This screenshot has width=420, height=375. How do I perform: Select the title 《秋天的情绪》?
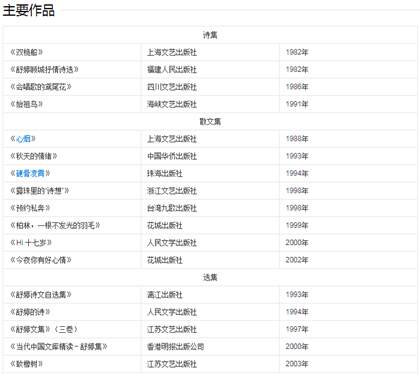[34, 156]
